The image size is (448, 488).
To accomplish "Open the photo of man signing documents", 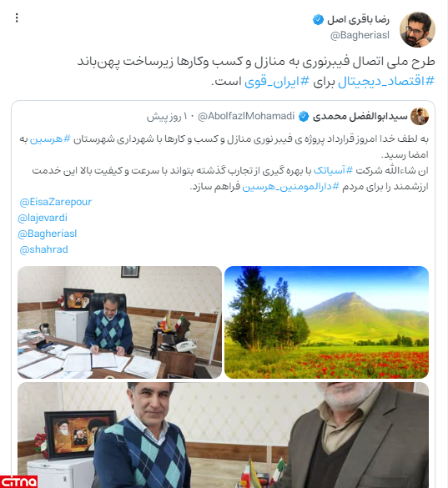I will coord(119,322).
